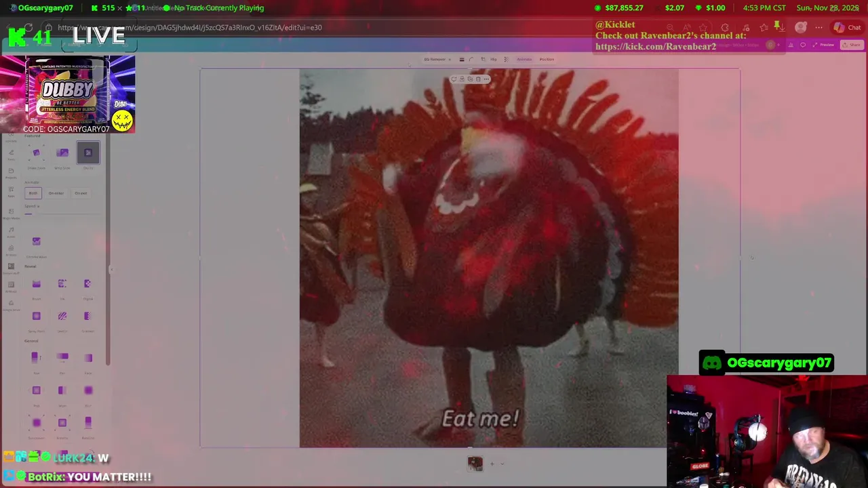Open the browser profile avatar
Image resolution: width=868 pixels, height=488 pixels.
(801, 28)
